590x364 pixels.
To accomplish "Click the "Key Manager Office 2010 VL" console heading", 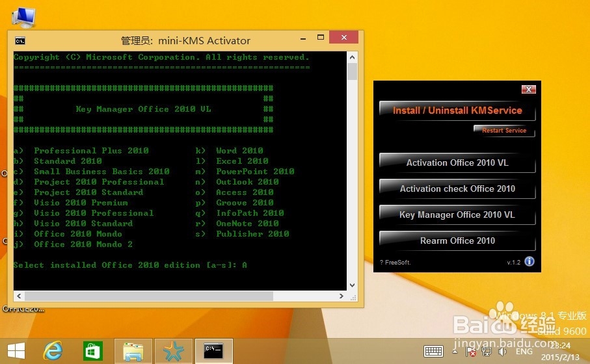I will (143, 109).
